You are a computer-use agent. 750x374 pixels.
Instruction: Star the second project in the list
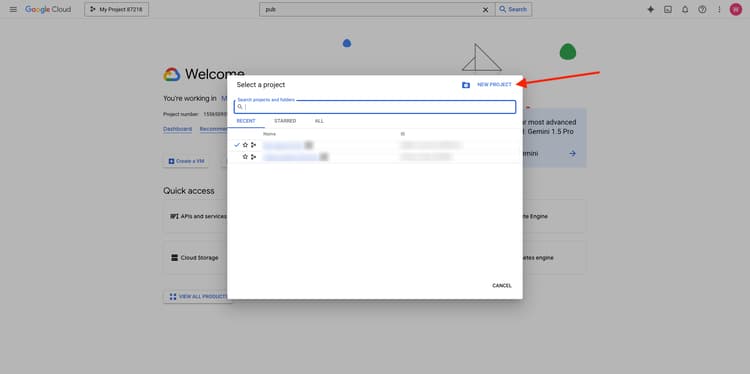tap(245, 157)
